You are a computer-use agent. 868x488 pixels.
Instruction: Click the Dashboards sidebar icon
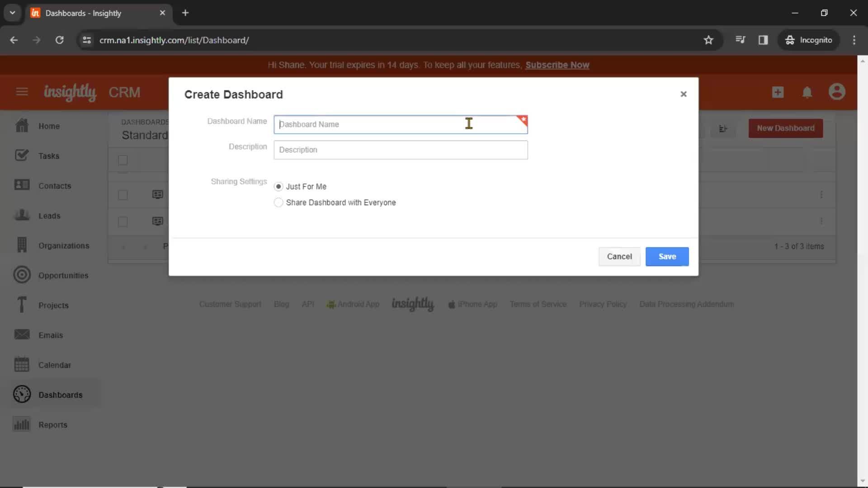22,394
